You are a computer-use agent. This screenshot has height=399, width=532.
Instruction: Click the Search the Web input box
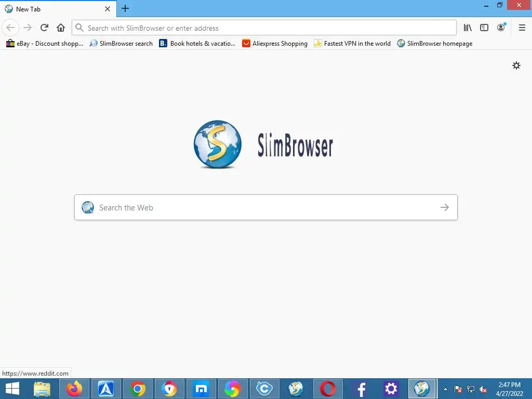pyautogui.click(x=266, y=207)
